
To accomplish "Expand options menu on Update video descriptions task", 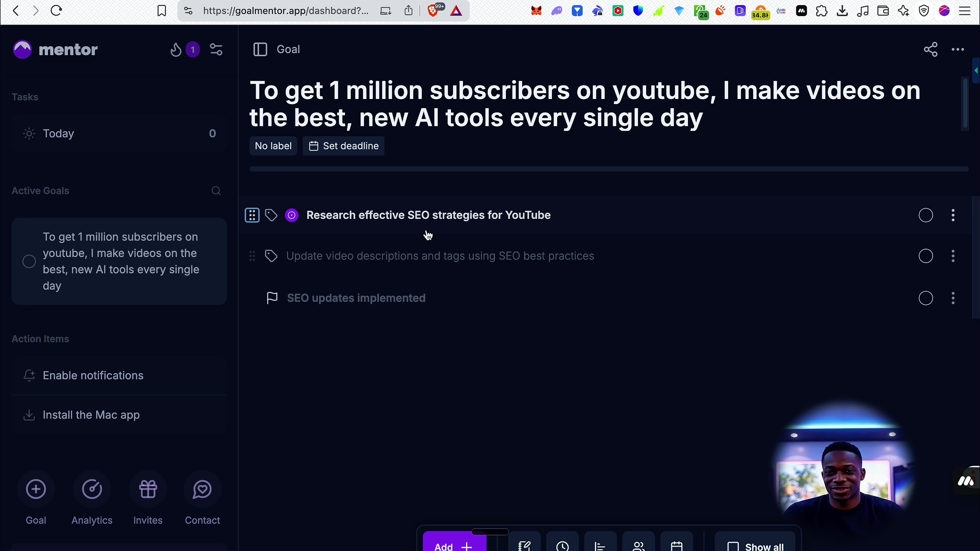I will click(x=953, y=256).
